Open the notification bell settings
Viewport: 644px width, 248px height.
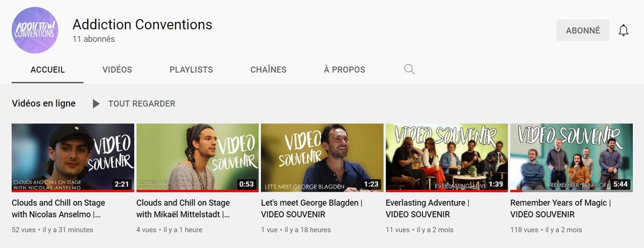(623, 31)
